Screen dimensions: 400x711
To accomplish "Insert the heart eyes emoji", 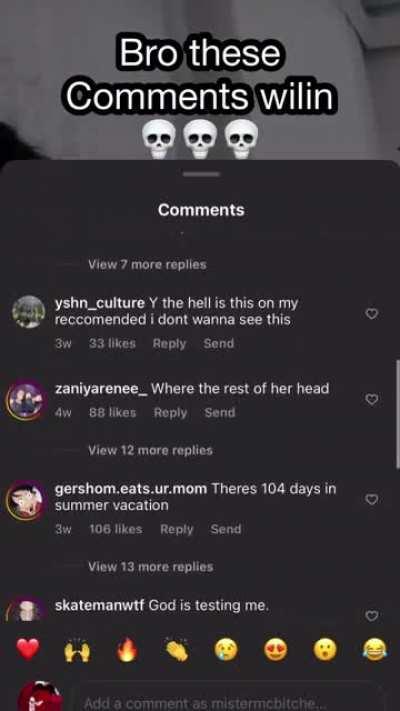I will coord(276,650).
